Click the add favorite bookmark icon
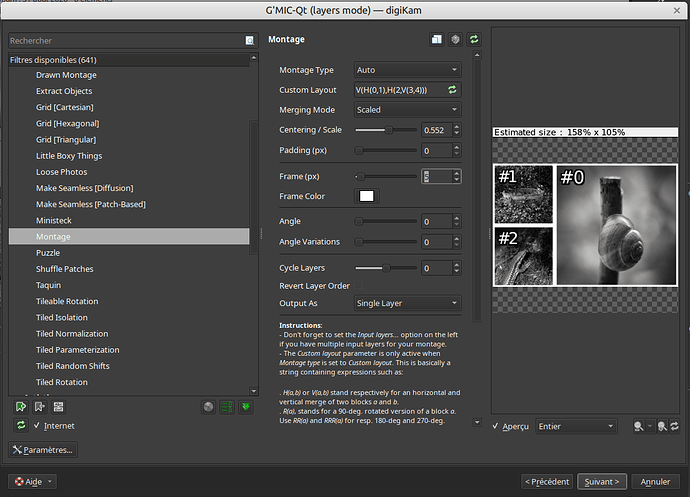 pos(21,407)
